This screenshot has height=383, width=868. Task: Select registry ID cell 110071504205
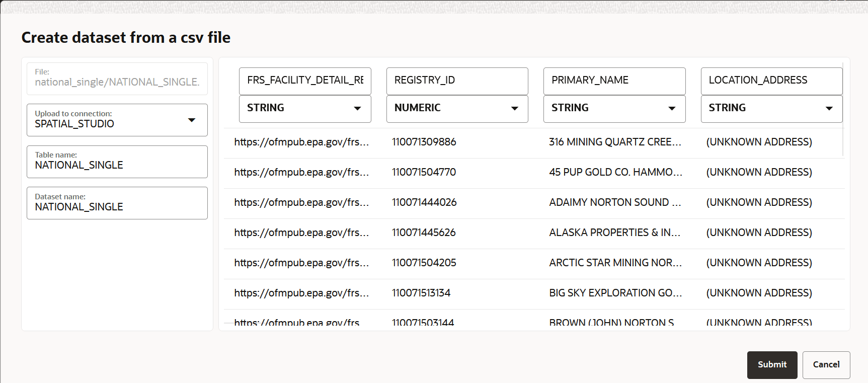pos(424,263)
